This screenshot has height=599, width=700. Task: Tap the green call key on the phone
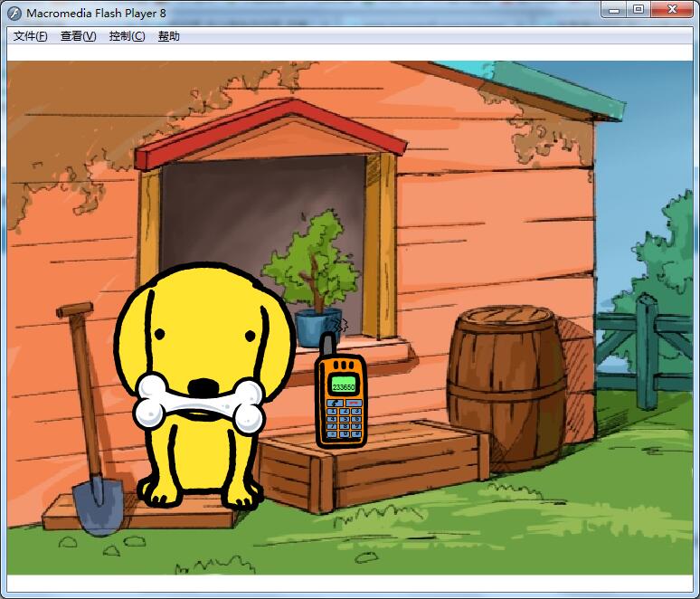tap(335, 403)
